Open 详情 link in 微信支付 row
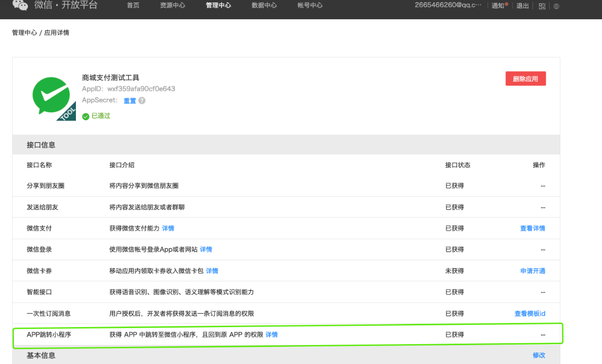The image size is (602, 364). pyautogui.click(x=168, y=228)
